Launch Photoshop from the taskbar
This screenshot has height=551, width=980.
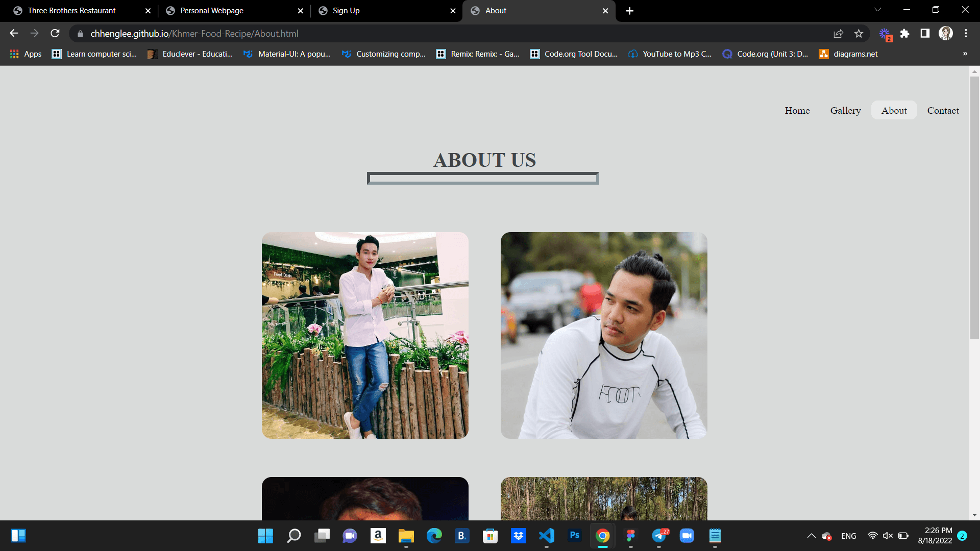575,536
